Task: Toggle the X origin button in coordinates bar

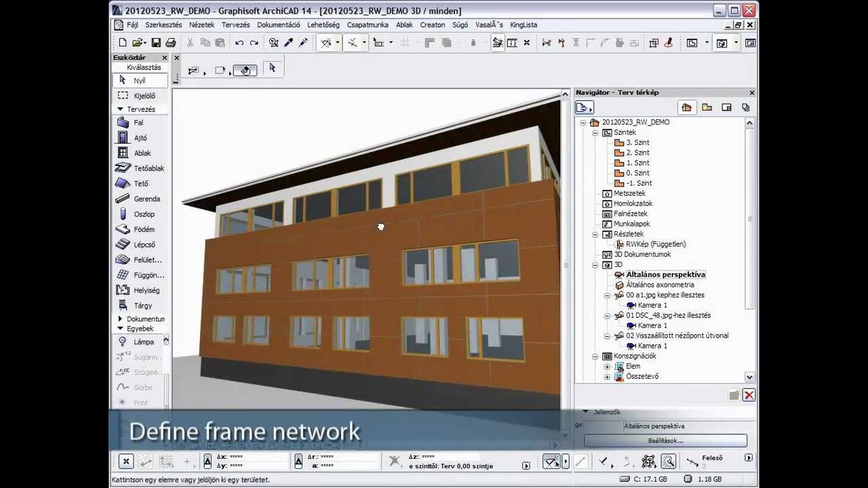Action: click(125, 462)
